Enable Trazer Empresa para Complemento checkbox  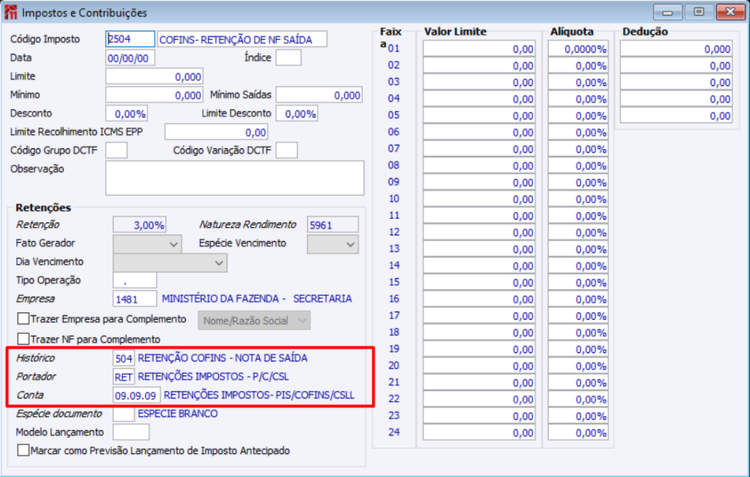pos(23,319)
